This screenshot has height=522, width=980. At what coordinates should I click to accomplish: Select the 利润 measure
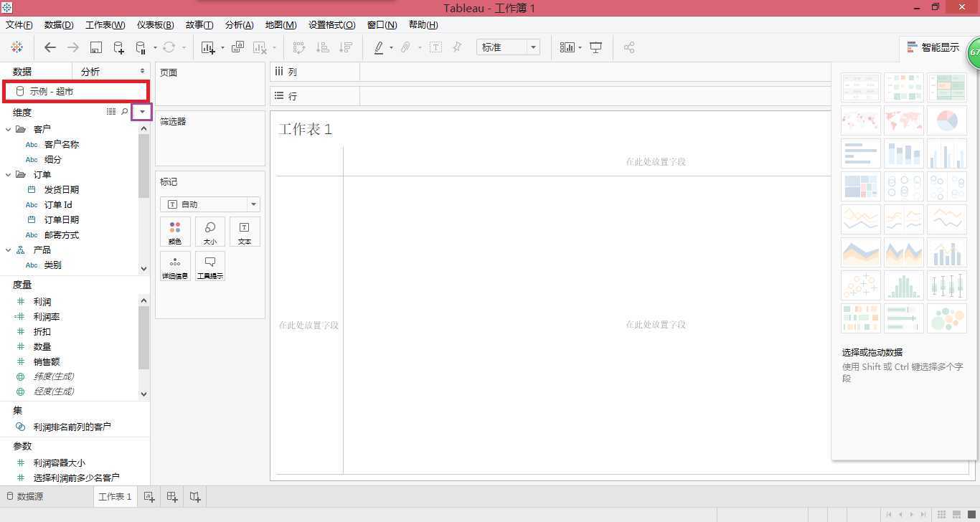point(42,302)
